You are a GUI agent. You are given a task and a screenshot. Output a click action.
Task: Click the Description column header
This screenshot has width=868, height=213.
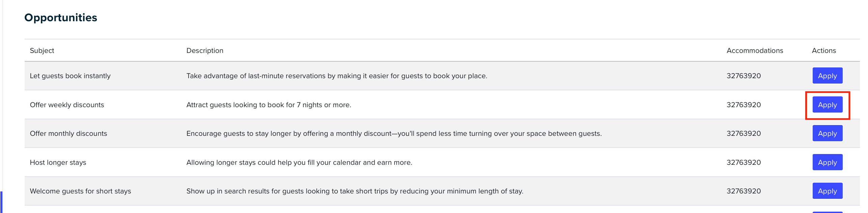pyautogui.click(x=205, y=51)
